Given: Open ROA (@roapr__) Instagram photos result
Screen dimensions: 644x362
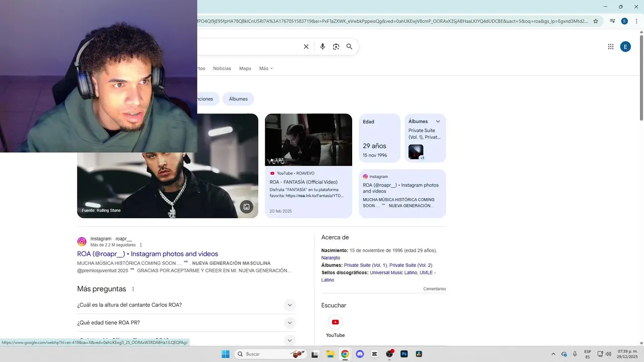Looking at the screenshot, I should point(147,254).
